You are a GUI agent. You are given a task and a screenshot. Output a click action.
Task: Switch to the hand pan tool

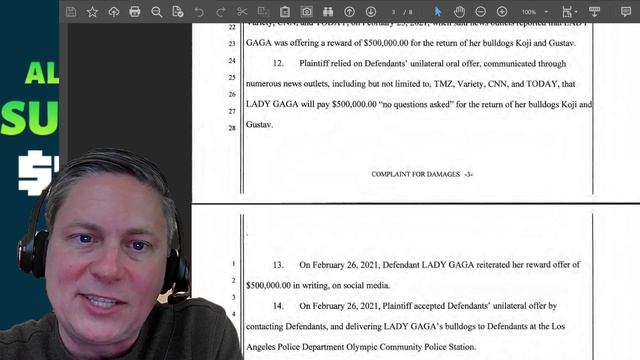click(459, 12)
